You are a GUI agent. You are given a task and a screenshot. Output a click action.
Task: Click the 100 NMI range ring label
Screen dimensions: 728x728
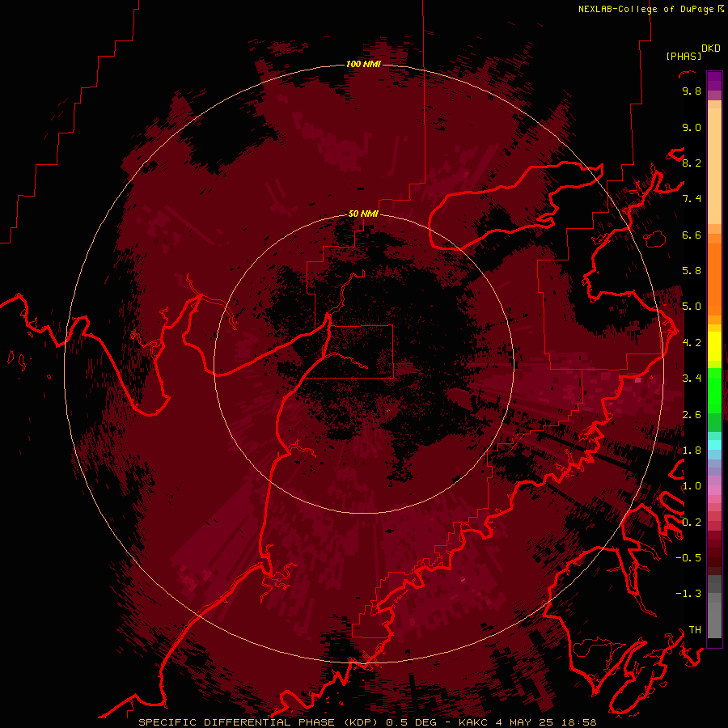click(363, 64)
